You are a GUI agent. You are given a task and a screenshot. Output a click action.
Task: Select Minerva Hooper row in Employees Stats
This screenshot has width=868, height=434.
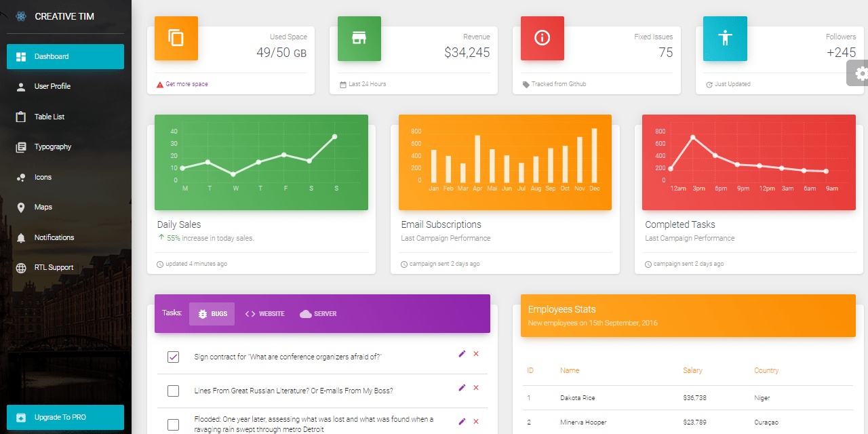coord(583,421)
